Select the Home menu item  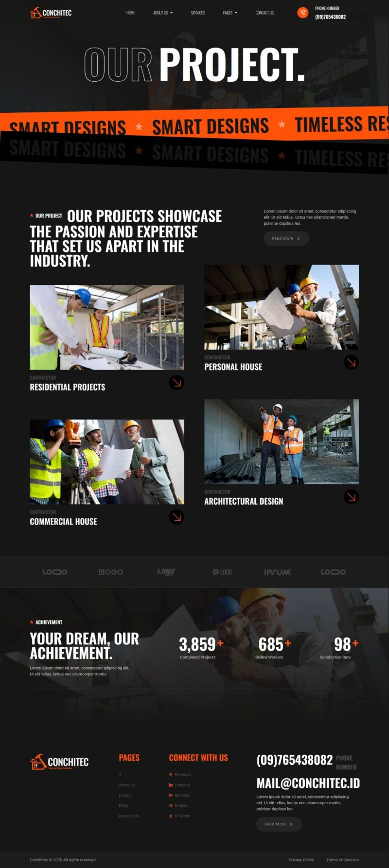coord(131,13)
